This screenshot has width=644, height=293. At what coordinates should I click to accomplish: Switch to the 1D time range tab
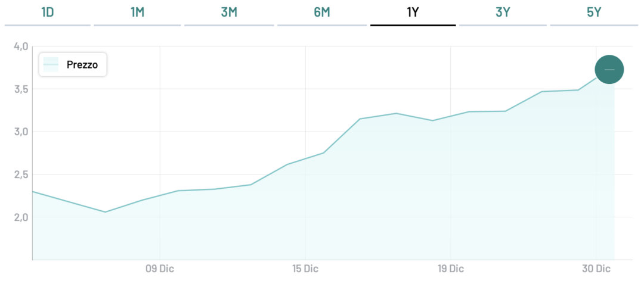[x=47, y=13]
